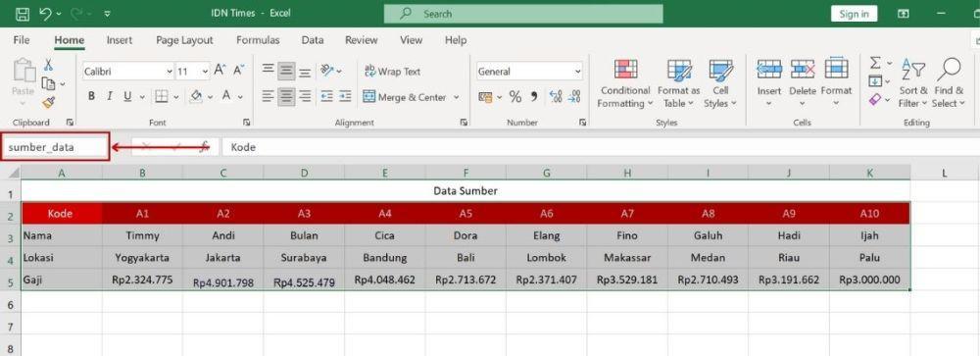This screenshot has height=356, width=980.
Task: Click Increase Font Size icon
Action: (x=220, y=70)
